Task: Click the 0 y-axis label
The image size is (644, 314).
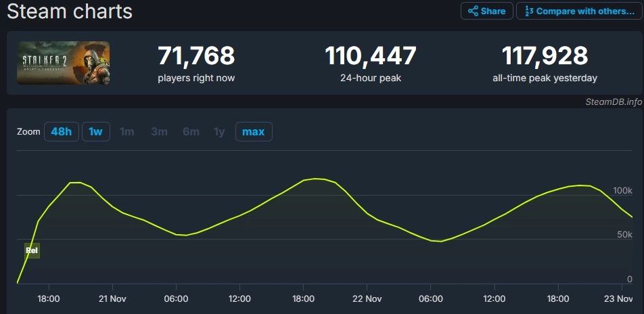Action: (630, 279)
